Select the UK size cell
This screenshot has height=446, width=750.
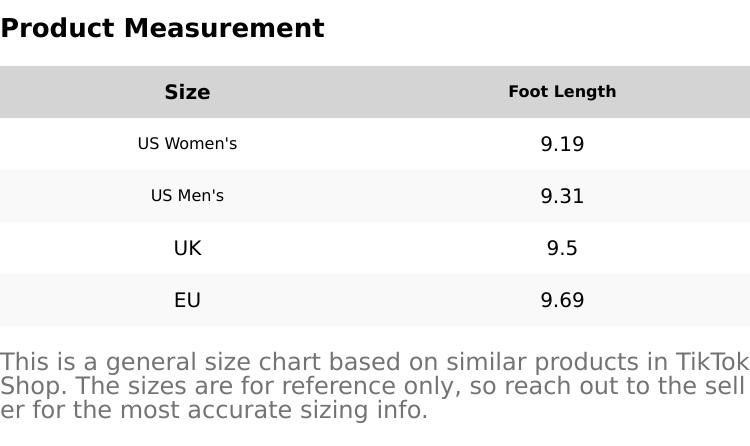[187, 248]
